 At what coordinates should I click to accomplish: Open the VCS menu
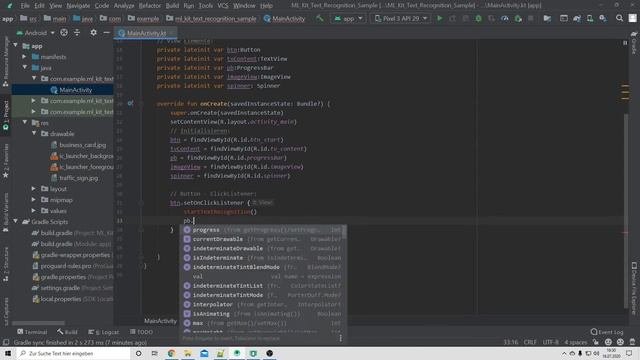tap(223, 6)
